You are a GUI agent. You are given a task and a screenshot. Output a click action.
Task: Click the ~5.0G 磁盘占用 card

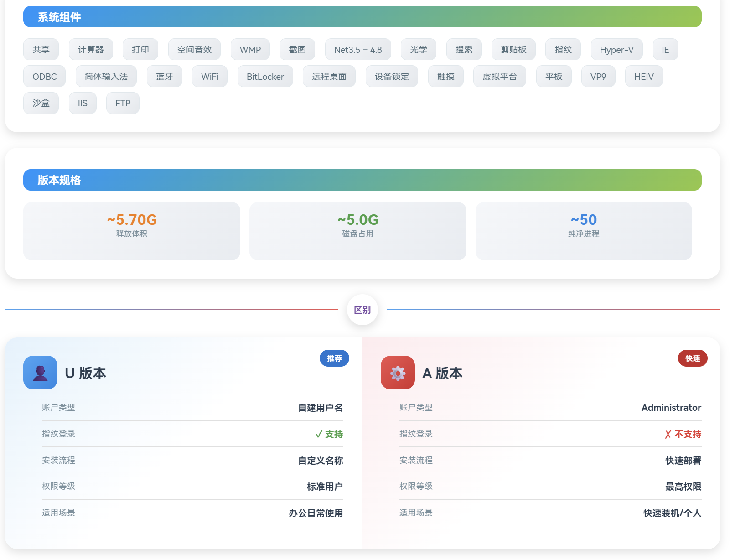pos(358,231)
